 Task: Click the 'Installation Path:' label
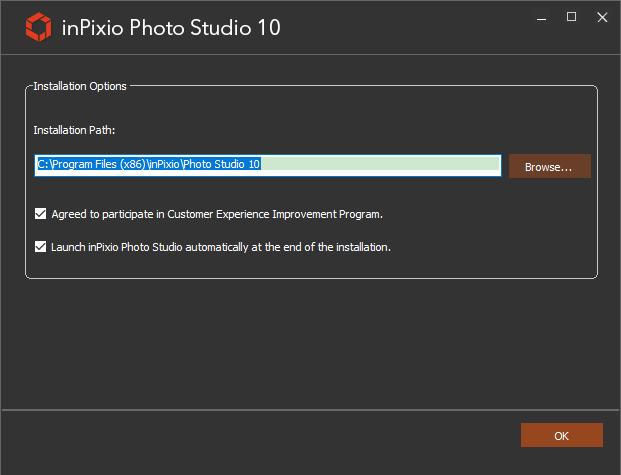coord(74,130)
